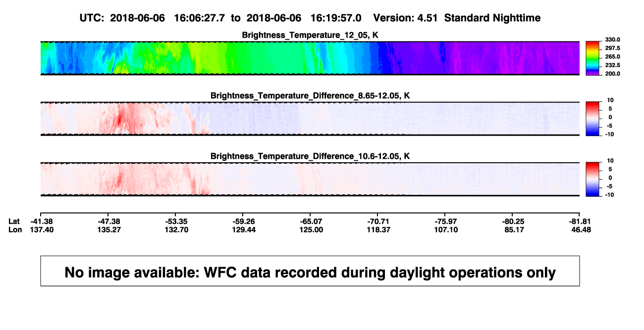Click longitude value '118.37'
Screen dimensions: 644x330
coord(378,230)
